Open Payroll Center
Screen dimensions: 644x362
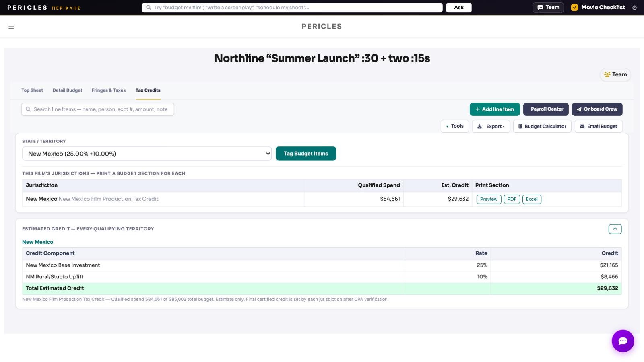coord(546,109)
